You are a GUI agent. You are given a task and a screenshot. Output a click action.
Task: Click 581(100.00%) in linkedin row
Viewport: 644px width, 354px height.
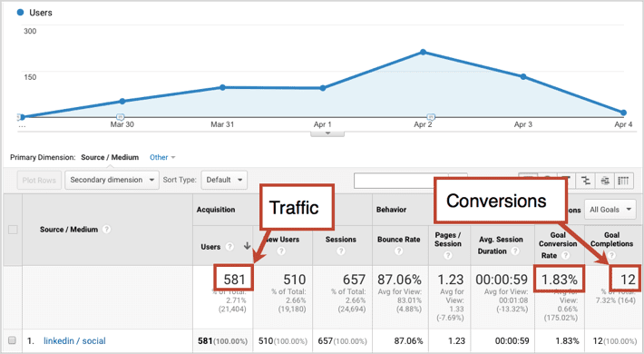pyautogui.click(x=222, y=341)
